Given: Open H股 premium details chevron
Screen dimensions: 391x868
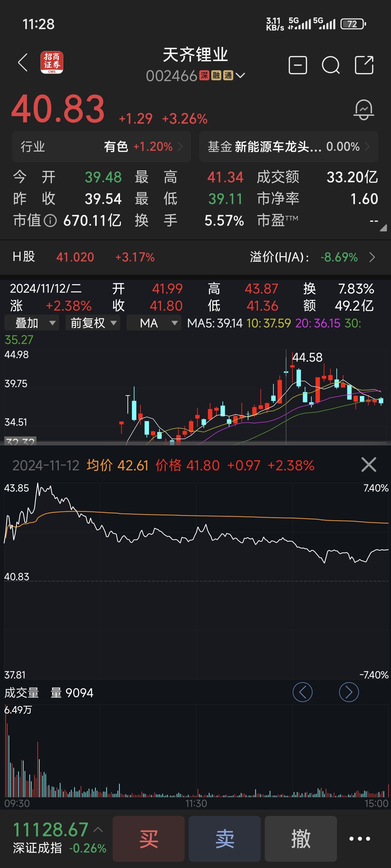Looking at the screenshot, I should point(372,257).
